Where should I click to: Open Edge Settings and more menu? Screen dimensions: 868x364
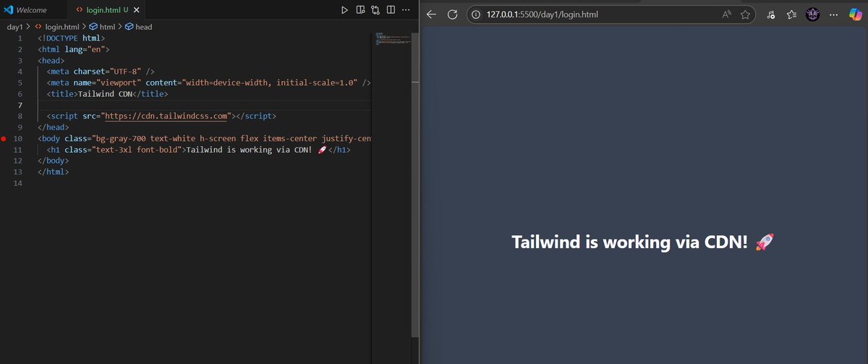834,14
